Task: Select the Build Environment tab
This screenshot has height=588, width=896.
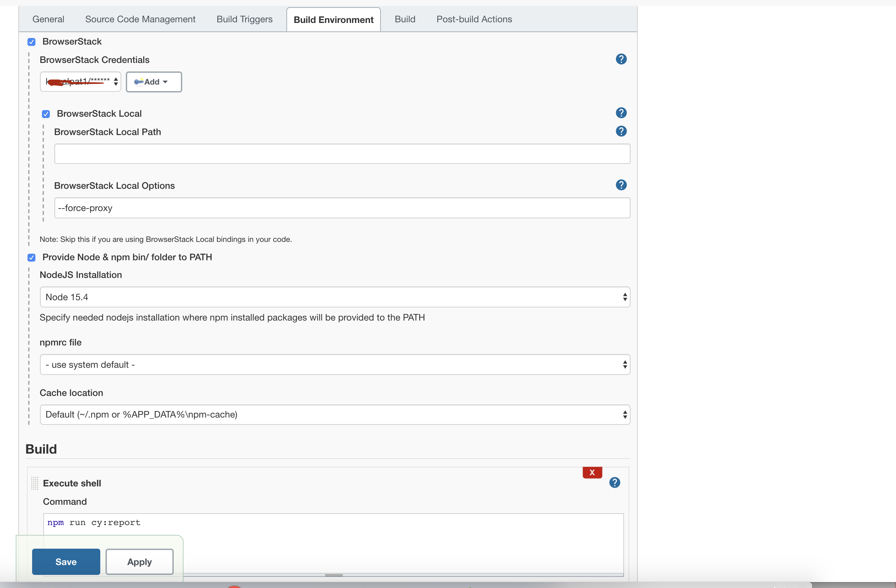Action: pyautogui.click(x=334, y=20)
